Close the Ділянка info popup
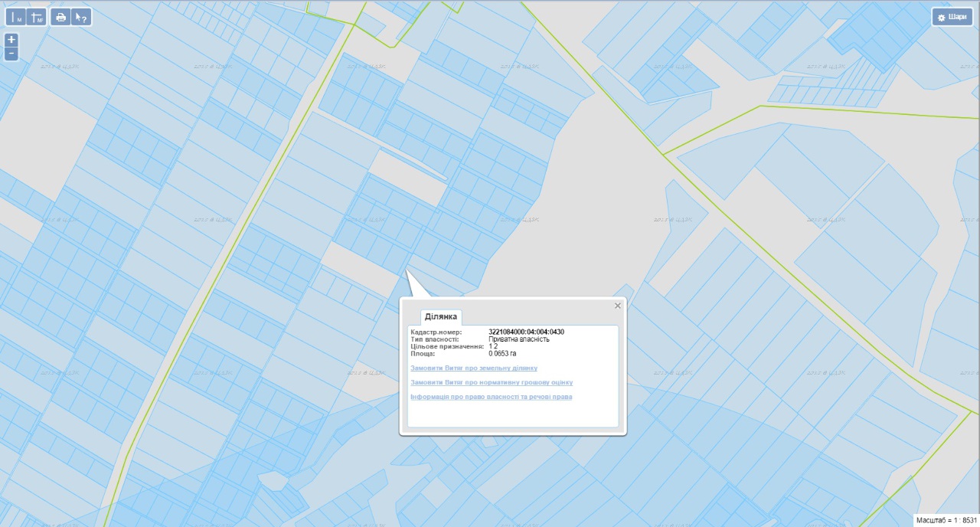980x527 pixels. tap(618, 306)
